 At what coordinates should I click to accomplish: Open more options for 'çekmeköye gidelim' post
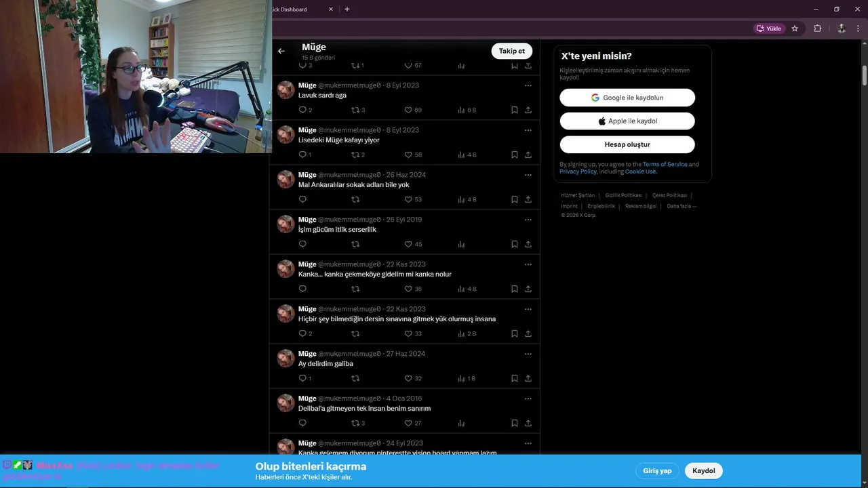[x=528, y=264]
